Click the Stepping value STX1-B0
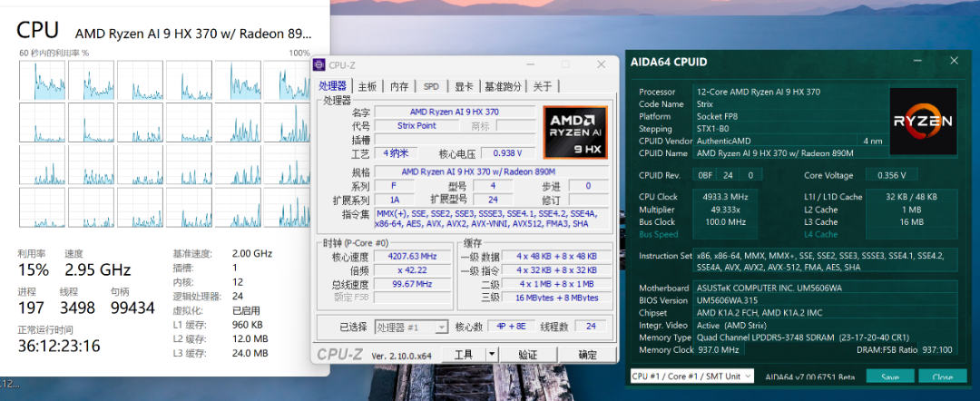This screenshot has height=401, width=980. pyautogui.click(x=713, y=129)
